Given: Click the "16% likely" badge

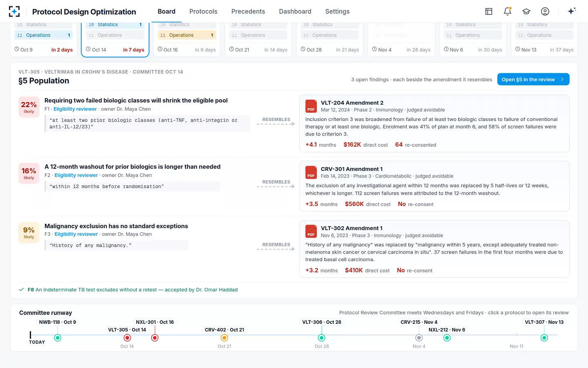Looking at the screenshot, I should pyautogui.click(x=29, y=173).
